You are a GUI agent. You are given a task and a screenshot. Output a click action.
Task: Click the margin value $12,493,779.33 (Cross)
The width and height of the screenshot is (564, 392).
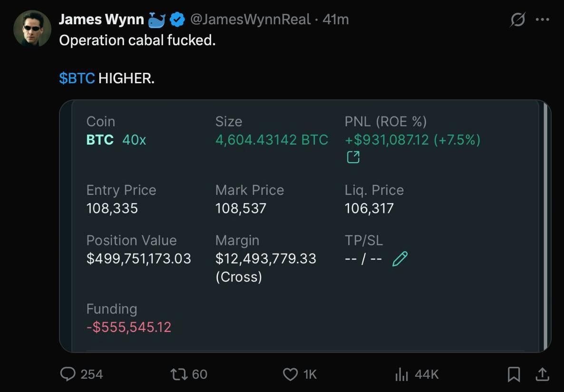(265, 267)
